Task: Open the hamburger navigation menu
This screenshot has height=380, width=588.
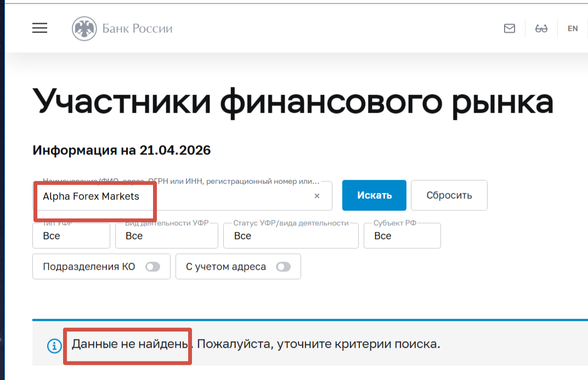Action: (39, 29)
